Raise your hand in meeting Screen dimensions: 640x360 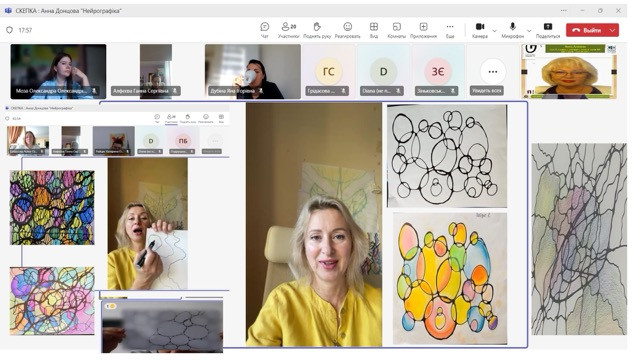pyautogui.click(x=317, y=30)
